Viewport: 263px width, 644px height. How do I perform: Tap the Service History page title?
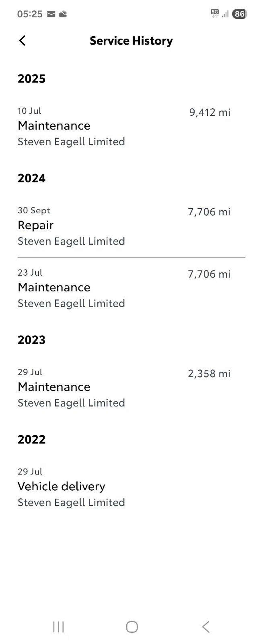[131, 41]
